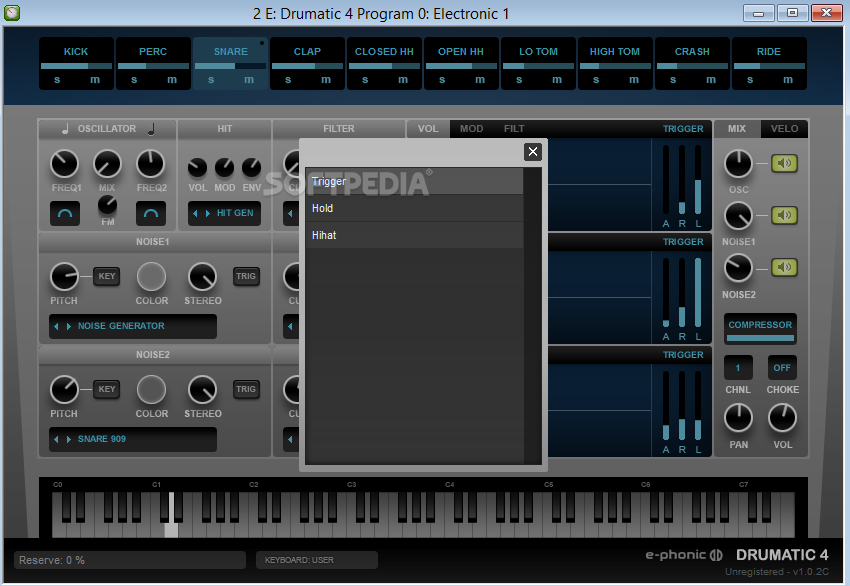Adjust the NOISE2 PITCH knob

click(65, 390)
